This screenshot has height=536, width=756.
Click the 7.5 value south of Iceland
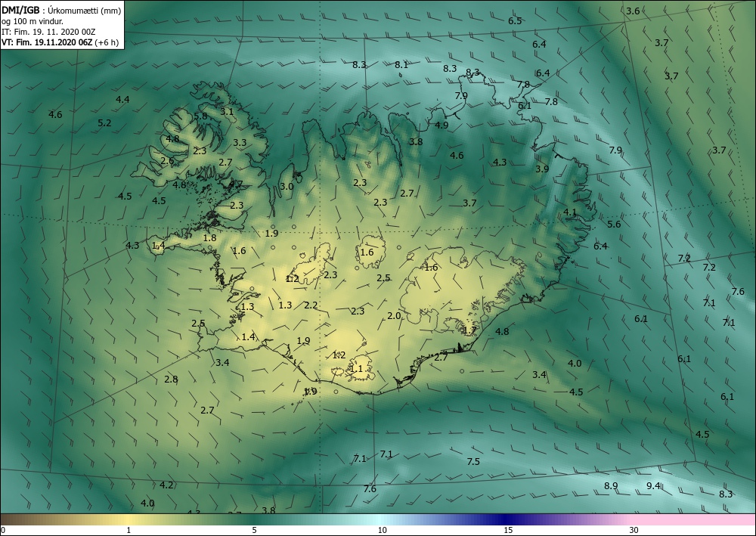(x=473, y=462)
